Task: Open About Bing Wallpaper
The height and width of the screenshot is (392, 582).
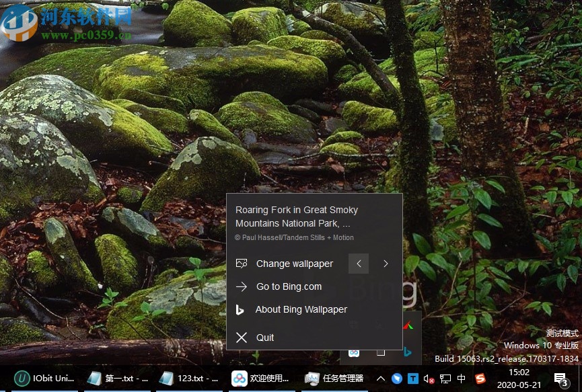Action: (301, 309)
